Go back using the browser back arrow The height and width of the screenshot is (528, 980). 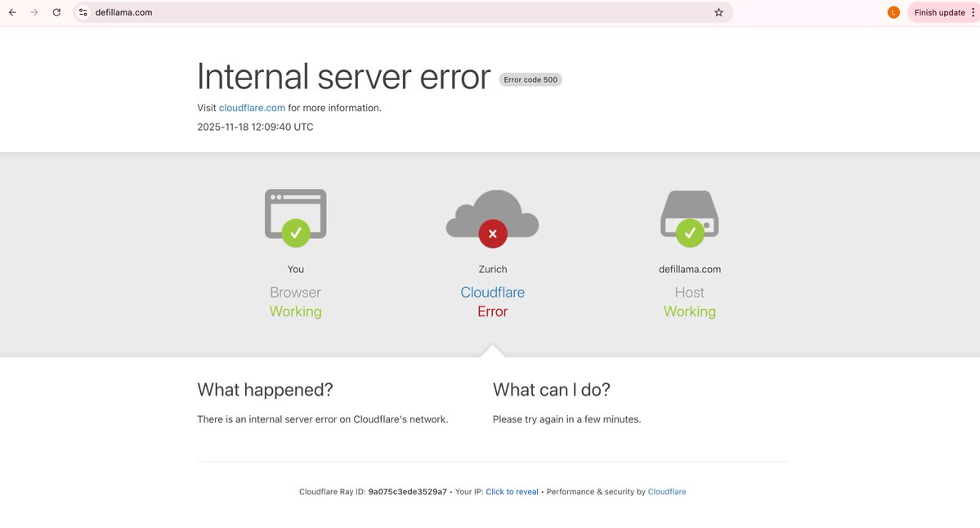tap(12, 12)
